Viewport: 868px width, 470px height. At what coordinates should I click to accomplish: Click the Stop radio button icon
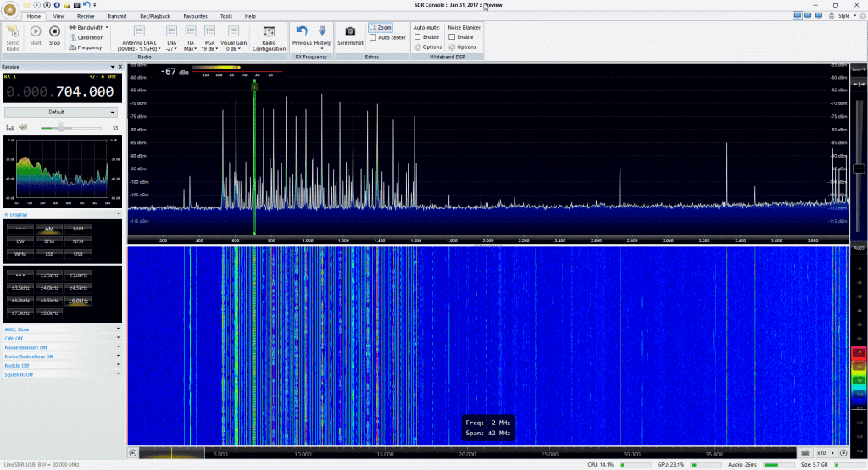(x=54, y=33)
